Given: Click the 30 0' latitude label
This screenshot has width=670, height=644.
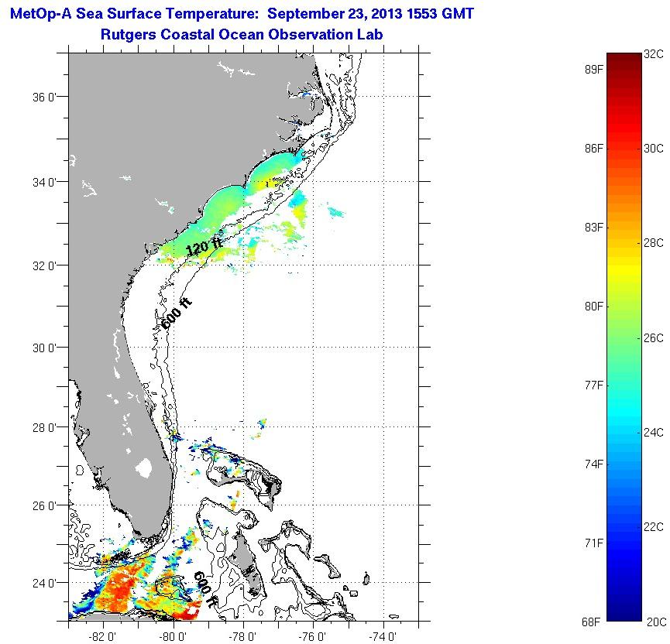Looking at the screenshot, I should [x=44, y=348].
